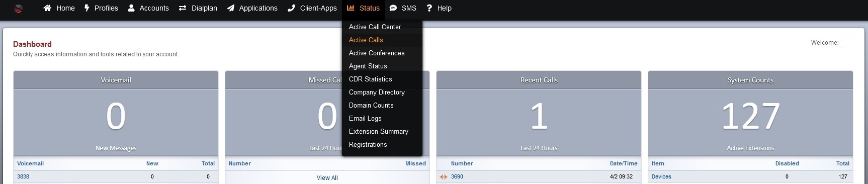The height and width of the screenshot is (184, 868).
Task: Click the Home house icon
Action: point(47,8)
